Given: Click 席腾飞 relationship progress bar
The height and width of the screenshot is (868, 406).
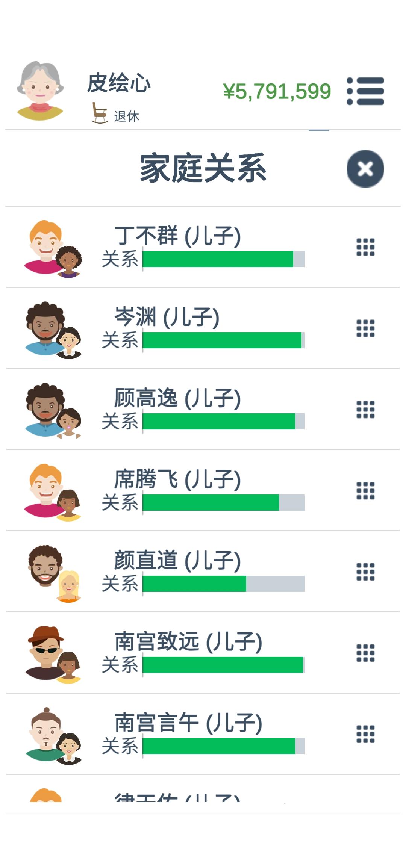Looking at the screenshot, I should tap(224, 502).
